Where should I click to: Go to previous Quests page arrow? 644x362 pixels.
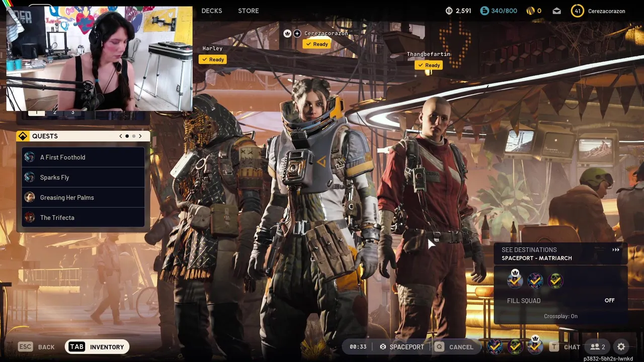120,136
